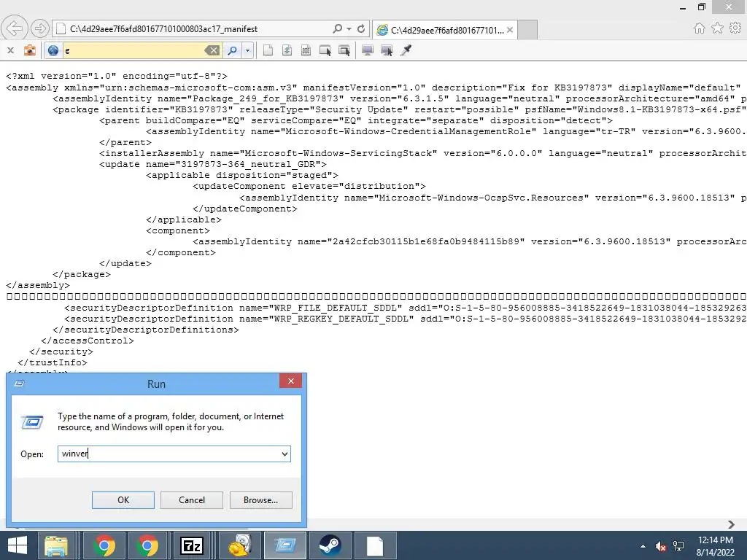
Task: Open File Explorer from taskbar
Action: click(x=55, y=545)
